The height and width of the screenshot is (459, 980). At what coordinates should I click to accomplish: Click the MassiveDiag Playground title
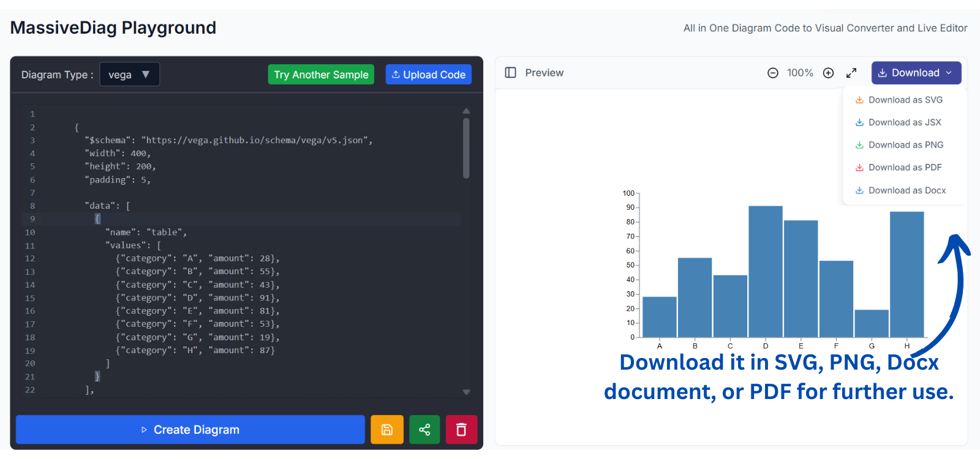(113, 28)
